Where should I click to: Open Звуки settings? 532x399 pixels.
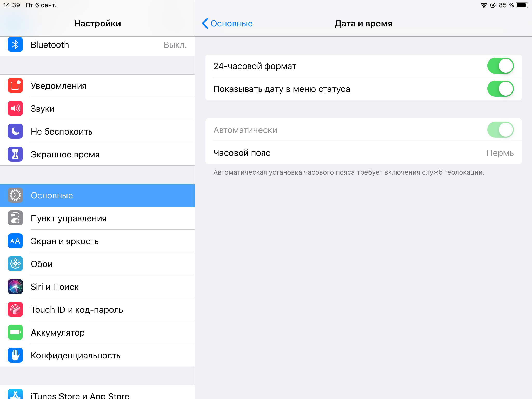97,109
